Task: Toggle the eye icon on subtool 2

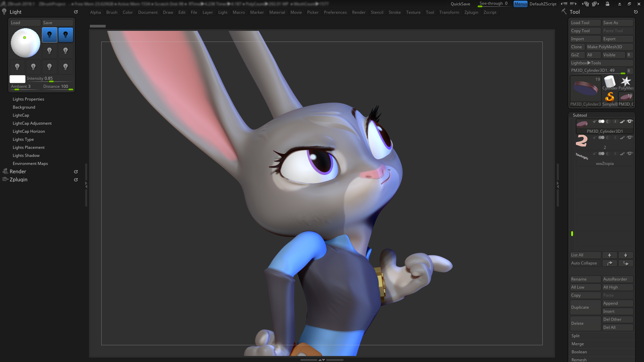Action: pyautogui.click(x=629, y=137)
